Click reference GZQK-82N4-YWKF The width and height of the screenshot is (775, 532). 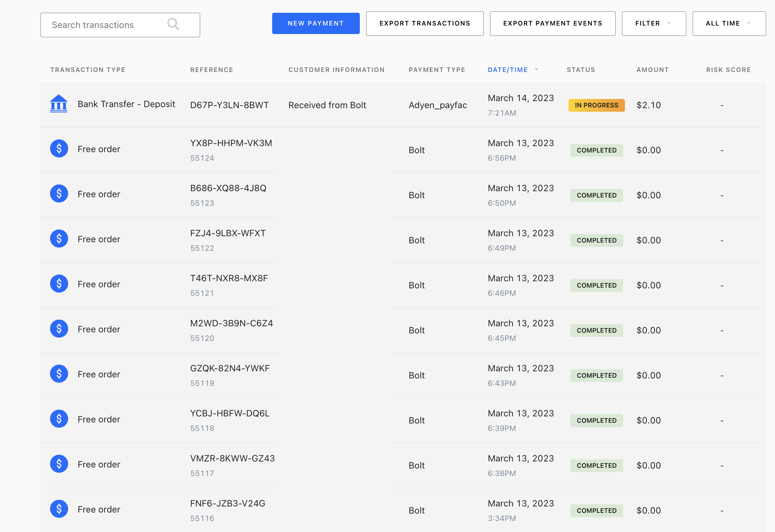tap(230, 368)
